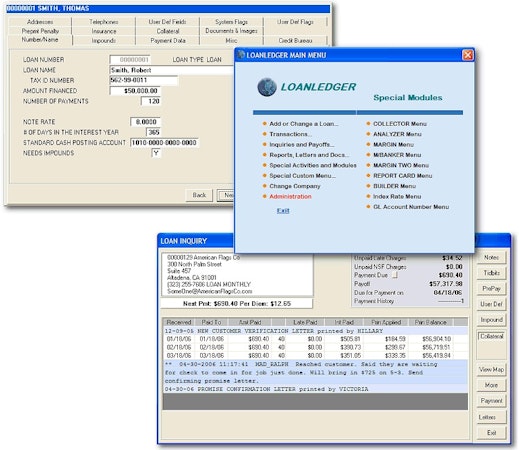Close the LoanLedger Main Menu window
This screenshot has height=450, width=519.
pyautogui.click(x=468, y=55)
